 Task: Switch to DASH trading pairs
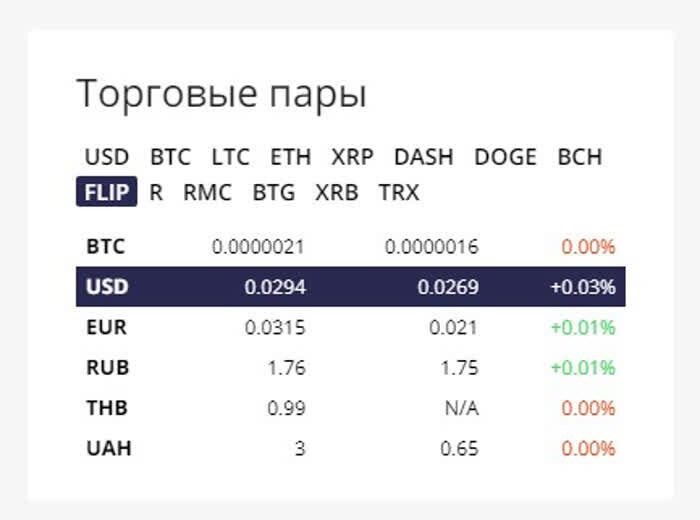pyautogui.click(x=423, y=157)
